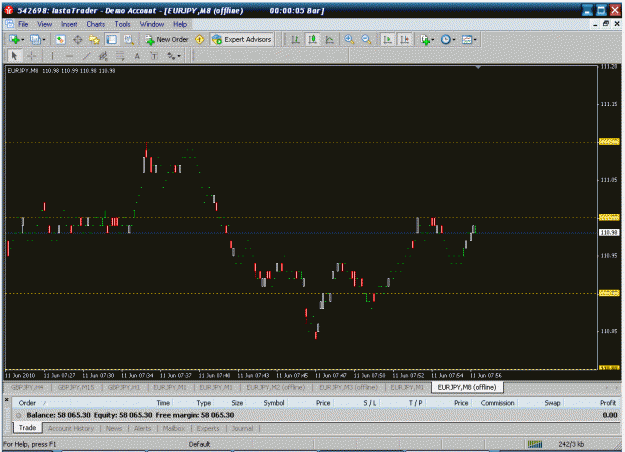This screenshot has width=625, height=452.
Task: Open the Periods (timeframe) dropdown
Action: [448, 39]
